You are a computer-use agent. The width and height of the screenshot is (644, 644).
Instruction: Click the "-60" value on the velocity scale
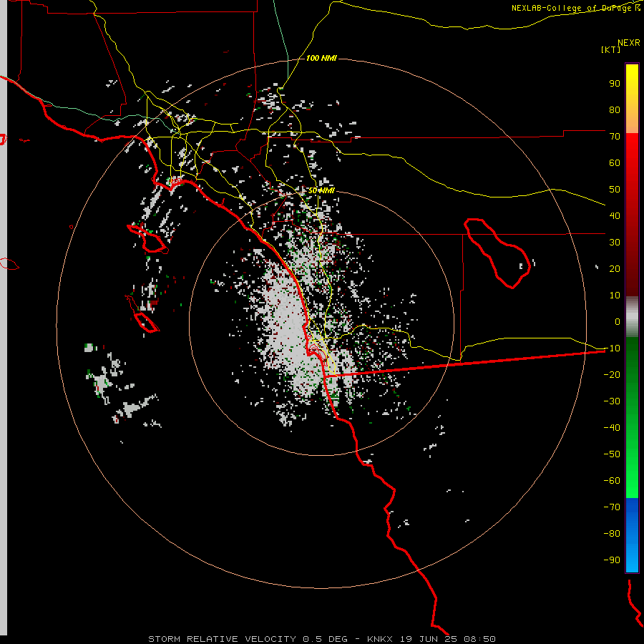click(612, 481)
